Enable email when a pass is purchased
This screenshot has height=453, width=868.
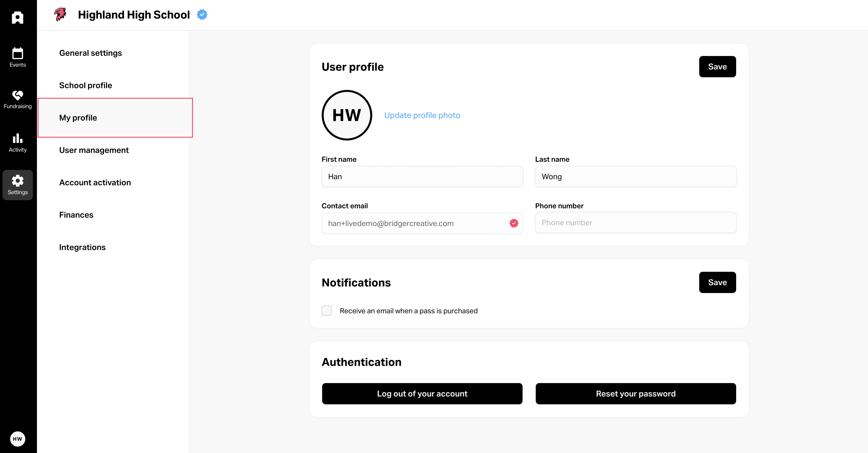click(327, 311)
